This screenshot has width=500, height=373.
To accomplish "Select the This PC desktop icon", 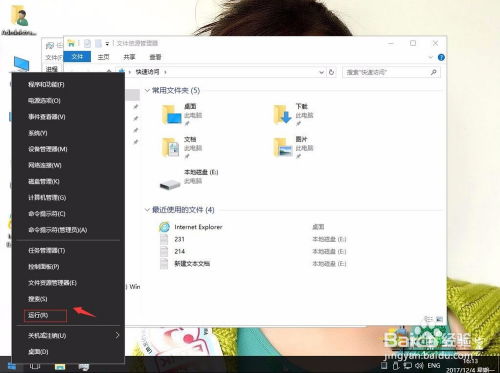I will 22,64.
